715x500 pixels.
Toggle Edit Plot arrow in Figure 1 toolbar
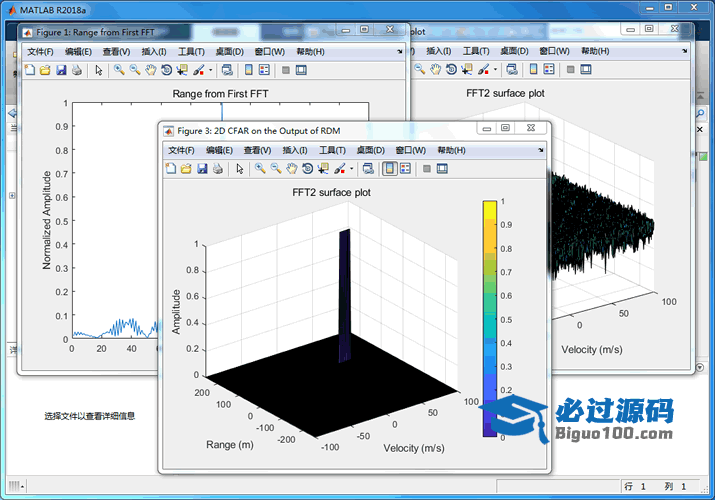[98, 70]
